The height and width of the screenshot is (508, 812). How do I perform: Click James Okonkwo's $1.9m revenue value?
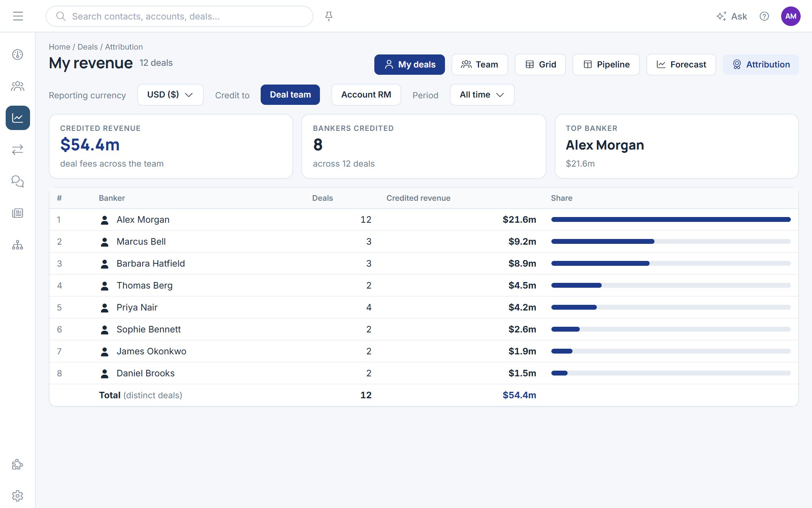(522, 352)
